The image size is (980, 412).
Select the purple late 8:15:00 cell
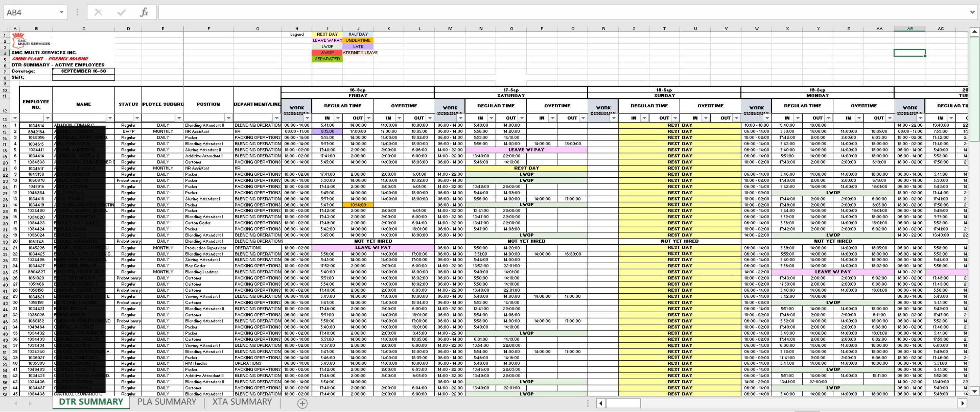327,131
